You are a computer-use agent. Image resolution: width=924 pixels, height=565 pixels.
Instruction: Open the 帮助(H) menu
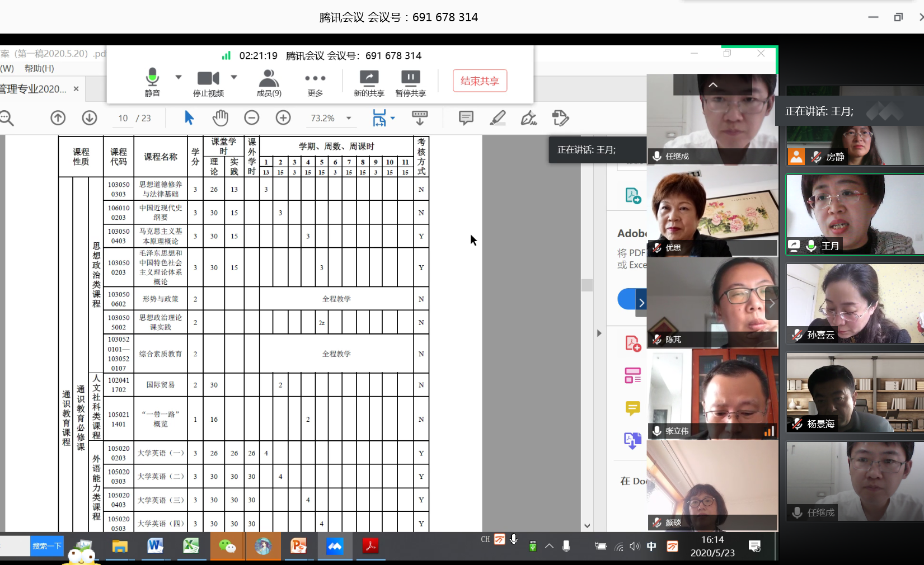39,68
